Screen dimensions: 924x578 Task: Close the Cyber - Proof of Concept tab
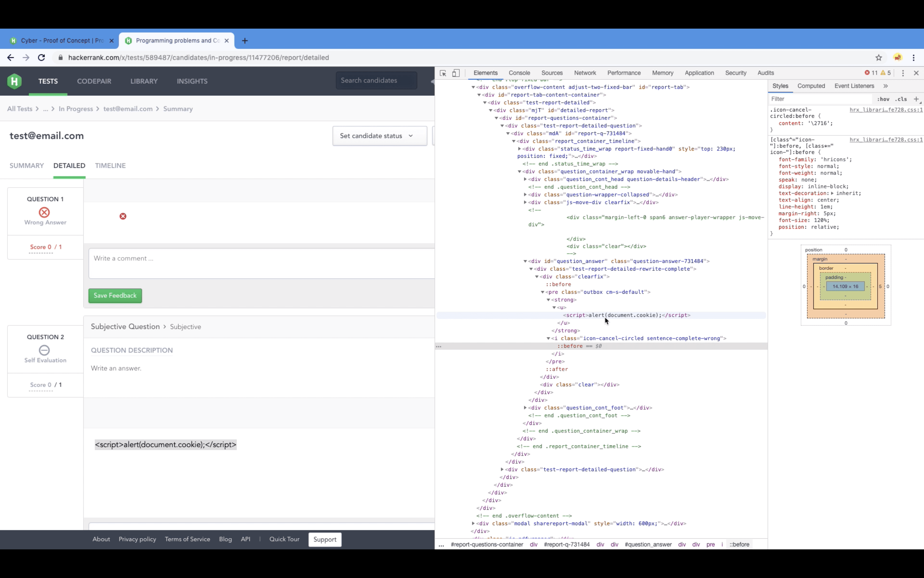(x=111, y=40)
